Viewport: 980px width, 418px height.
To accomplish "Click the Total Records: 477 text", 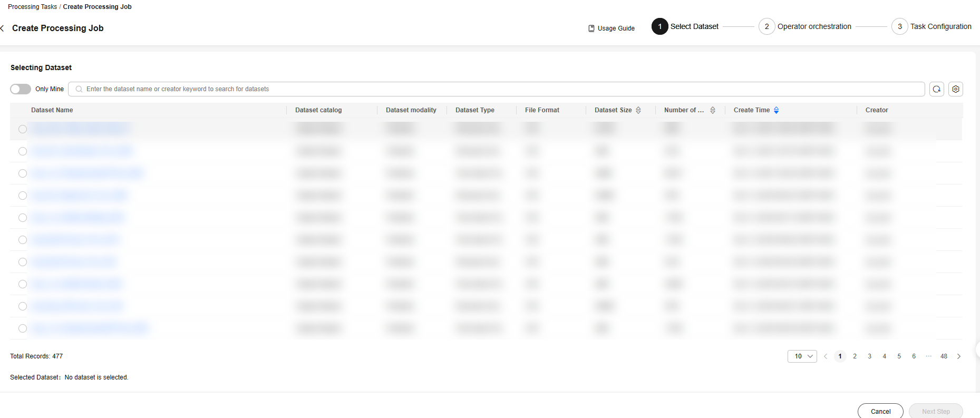I will 36,356.
